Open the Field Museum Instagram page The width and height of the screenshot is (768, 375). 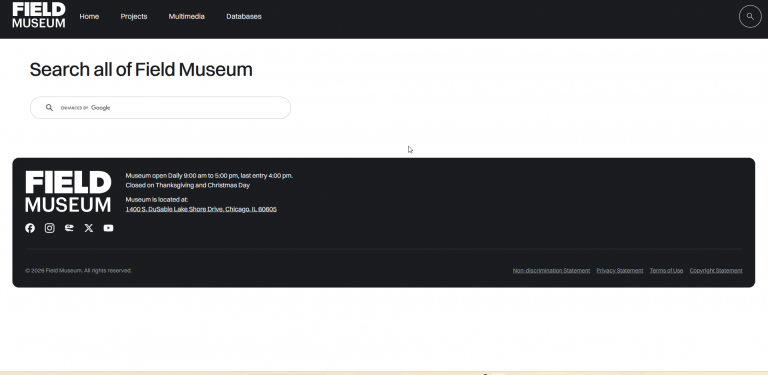coord(49,228)
